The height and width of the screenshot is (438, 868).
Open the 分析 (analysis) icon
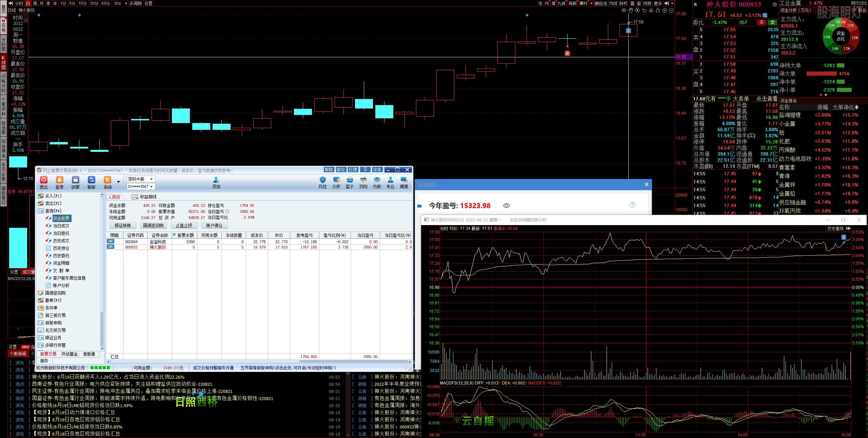point(336,182)
